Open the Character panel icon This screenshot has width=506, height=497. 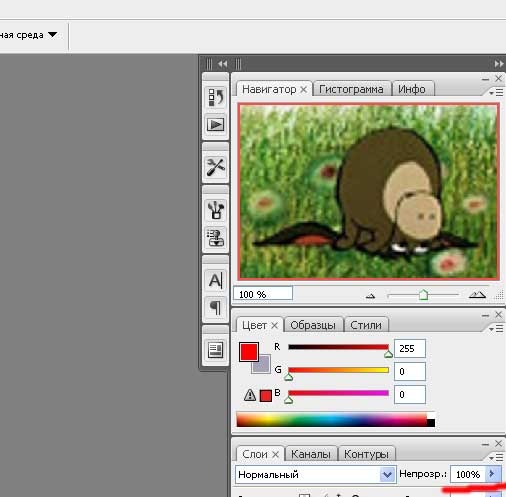click(x=216, y=280)
